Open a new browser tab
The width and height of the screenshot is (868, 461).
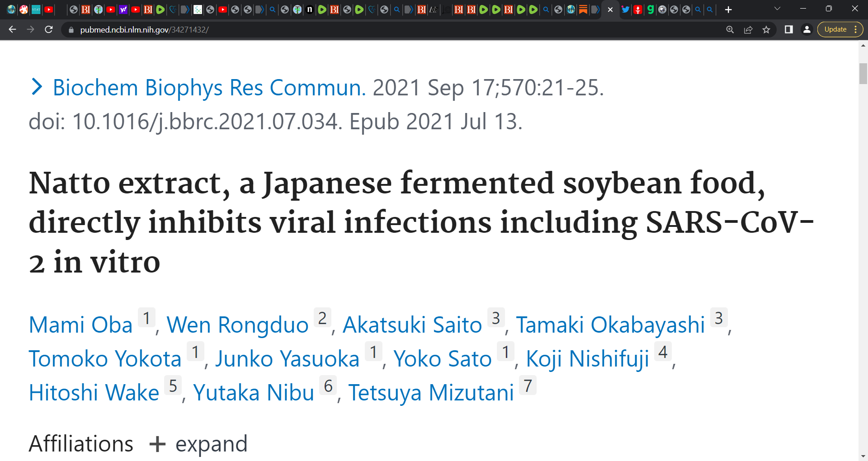728,9
